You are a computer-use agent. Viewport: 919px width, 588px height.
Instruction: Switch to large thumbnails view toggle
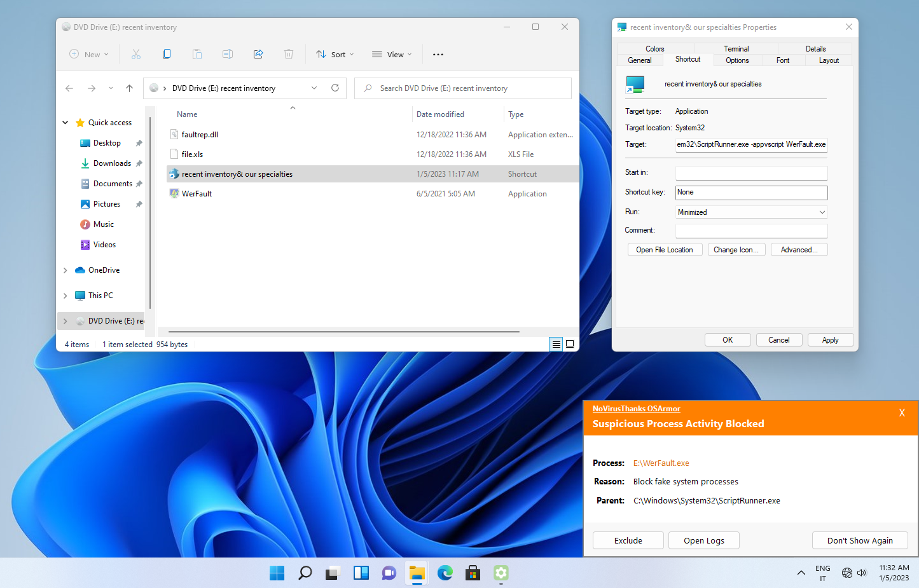tap(570, 344)
